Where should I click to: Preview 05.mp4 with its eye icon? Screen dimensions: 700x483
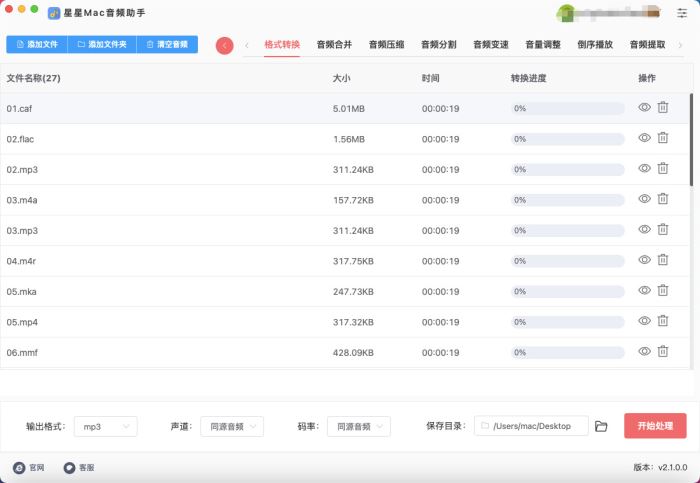(x=644, y=321)
